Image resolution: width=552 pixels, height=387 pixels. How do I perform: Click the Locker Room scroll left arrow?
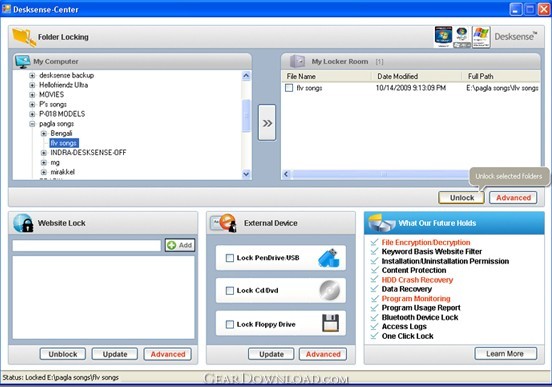[286, 174]
